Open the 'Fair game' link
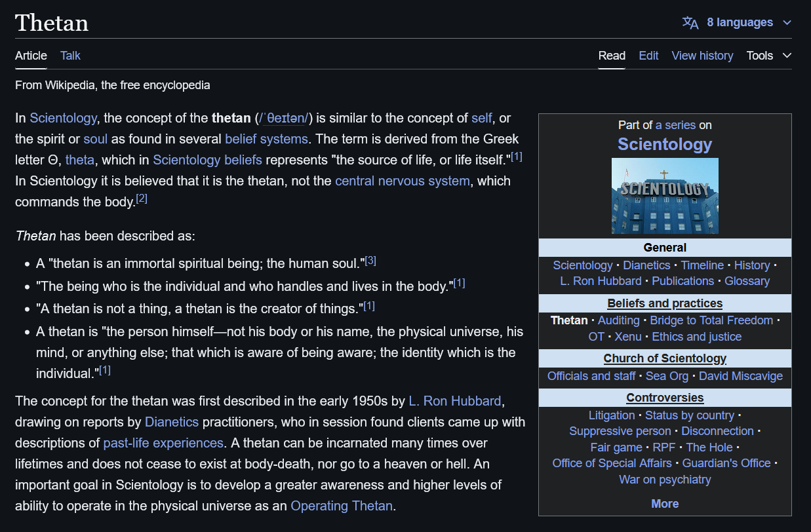Viewport: 811px width, 532px height. tap(616, 447)
